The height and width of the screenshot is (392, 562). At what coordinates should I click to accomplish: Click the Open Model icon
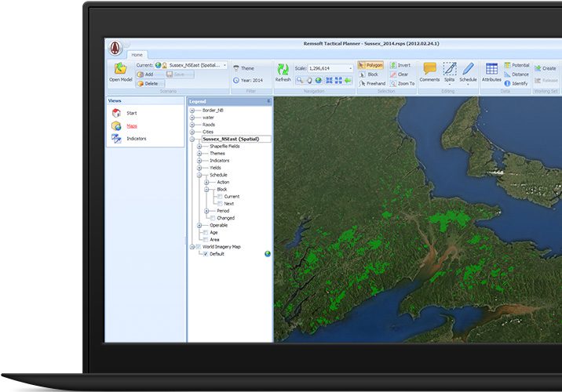point(120,69)
